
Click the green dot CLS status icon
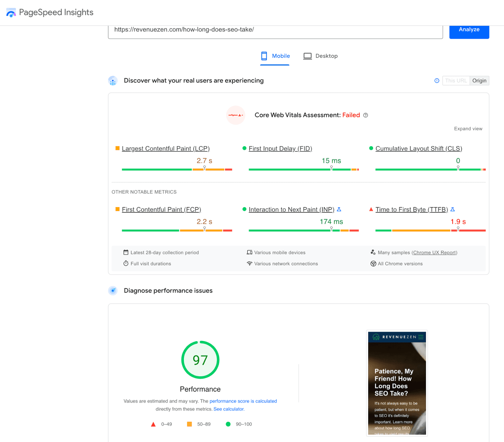point(371,148)
